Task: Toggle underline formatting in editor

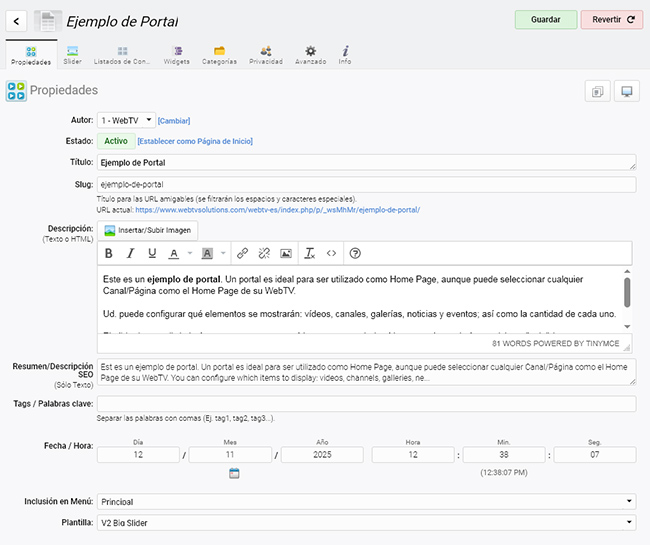Action: (x=152, y=253)
